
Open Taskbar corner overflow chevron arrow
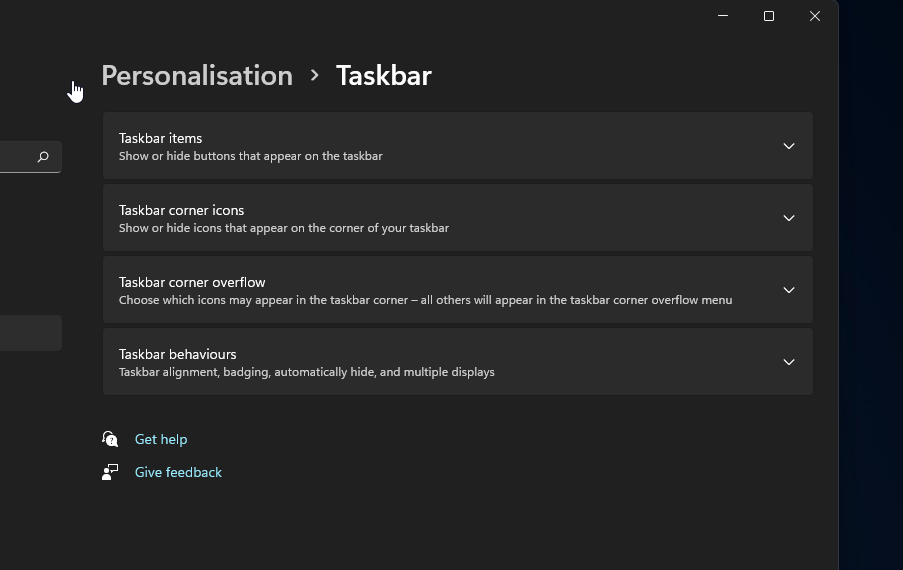789,290
